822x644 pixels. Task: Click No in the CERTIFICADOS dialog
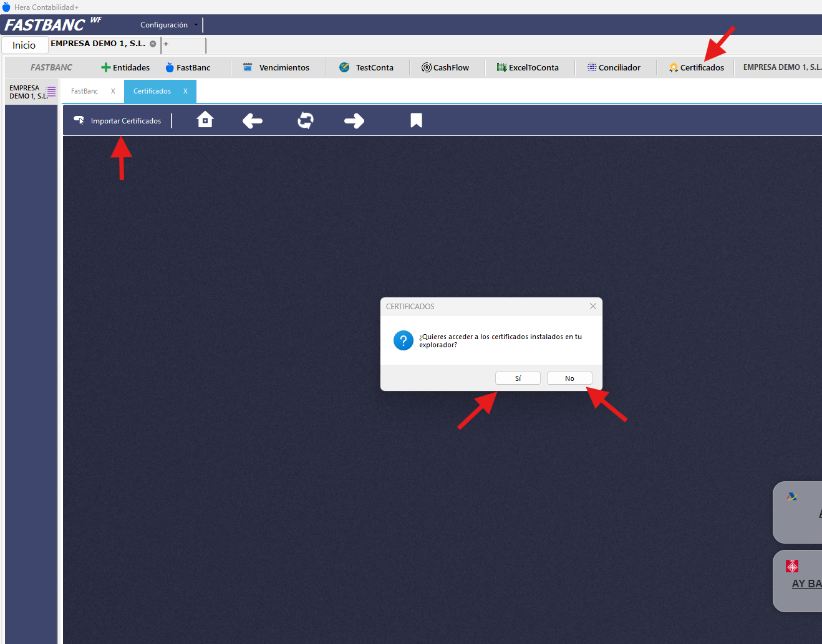569,378
